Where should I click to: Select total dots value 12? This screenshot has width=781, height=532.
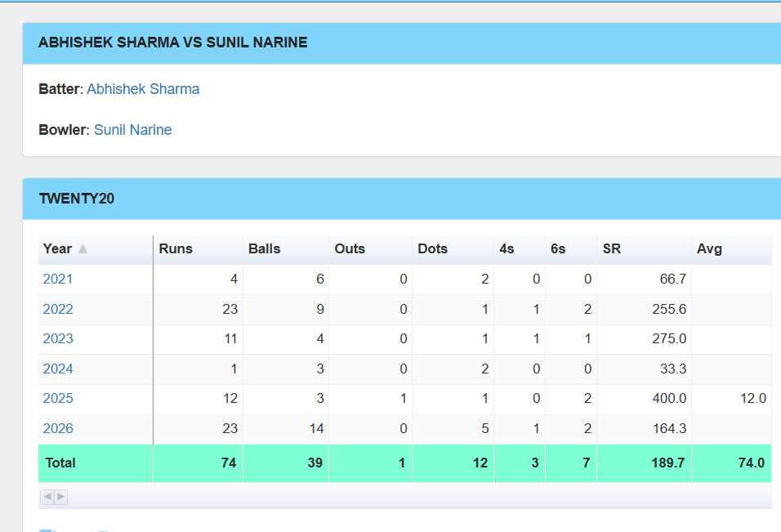click(x=480, y=463)
